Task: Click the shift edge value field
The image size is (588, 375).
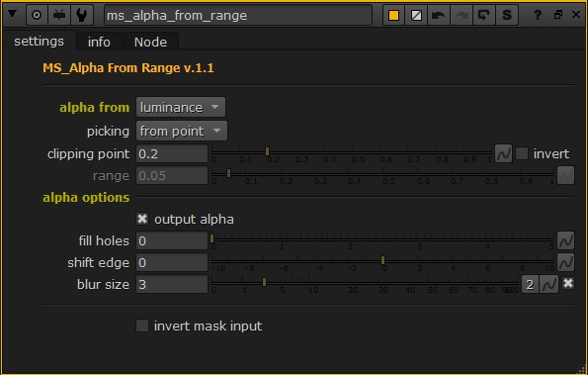Action: [x=172, y=262]
